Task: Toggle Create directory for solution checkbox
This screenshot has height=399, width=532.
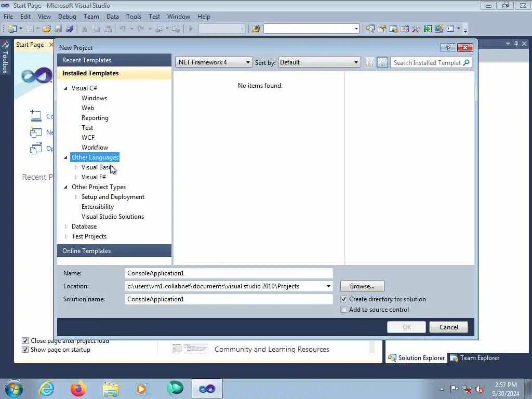Action: pos(344,299)
